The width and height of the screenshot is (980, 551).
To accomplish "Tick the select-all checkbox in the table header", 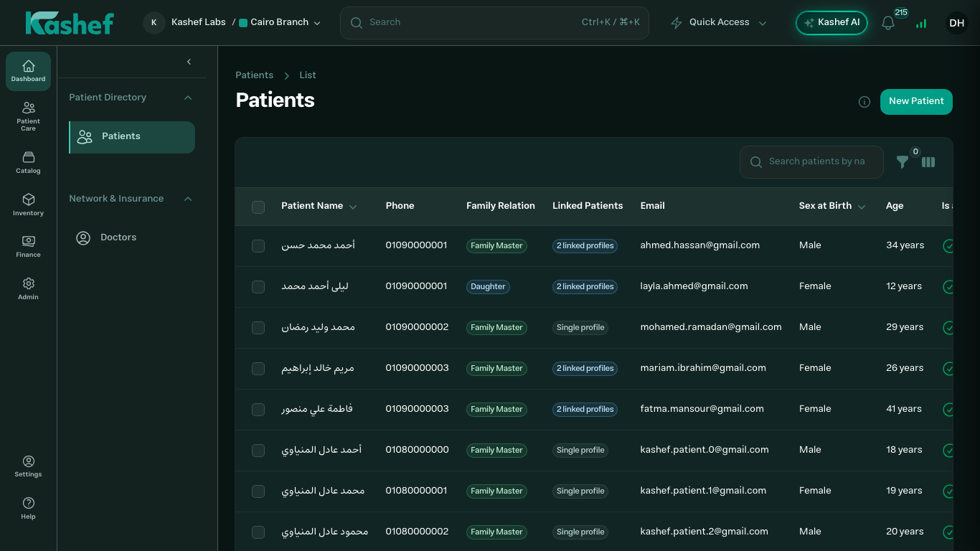I will point(258,207).
